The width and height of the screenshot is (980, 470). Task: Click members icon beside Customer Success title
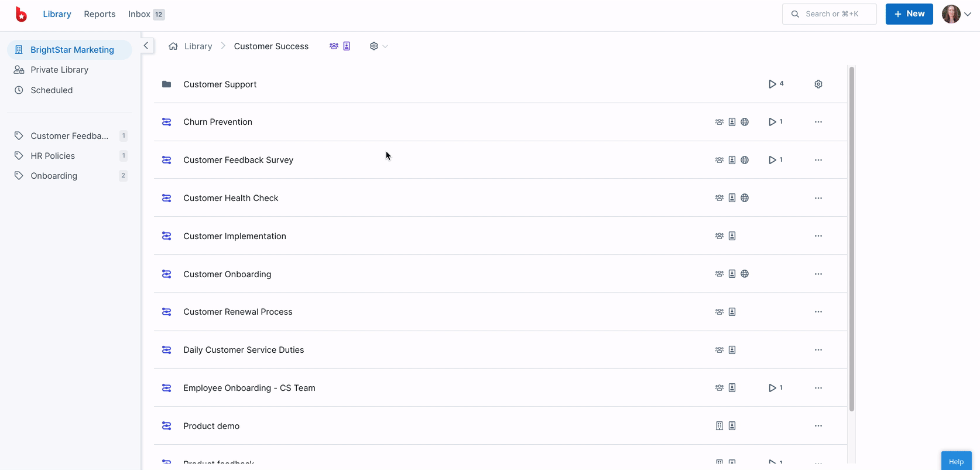[x=334, y=46]
